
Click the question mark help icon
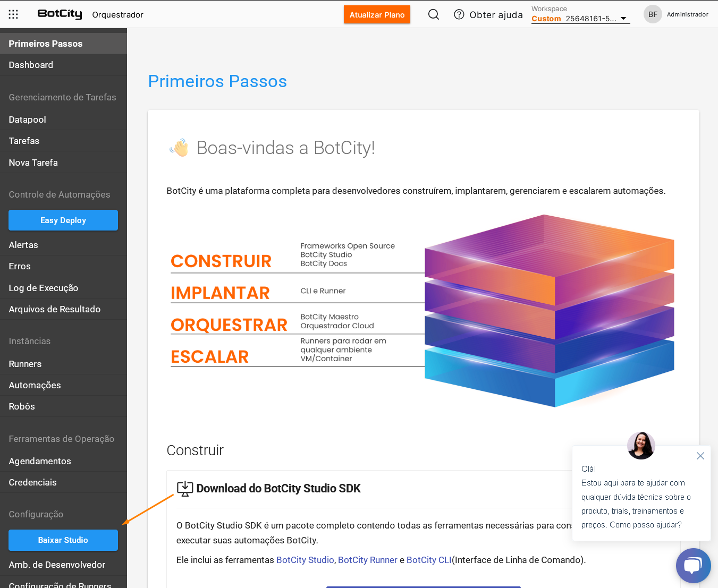pos(459,14)
